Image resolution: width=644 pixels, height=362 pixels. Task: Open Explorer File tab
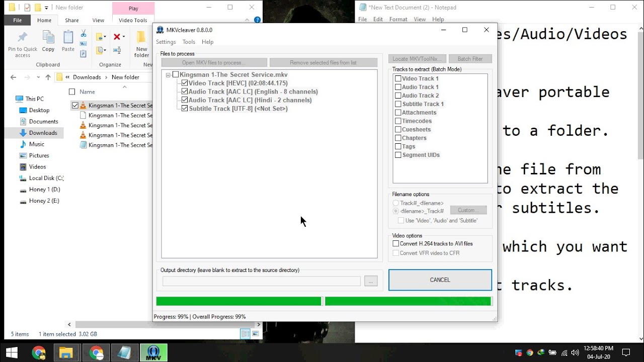click(18, 21)
